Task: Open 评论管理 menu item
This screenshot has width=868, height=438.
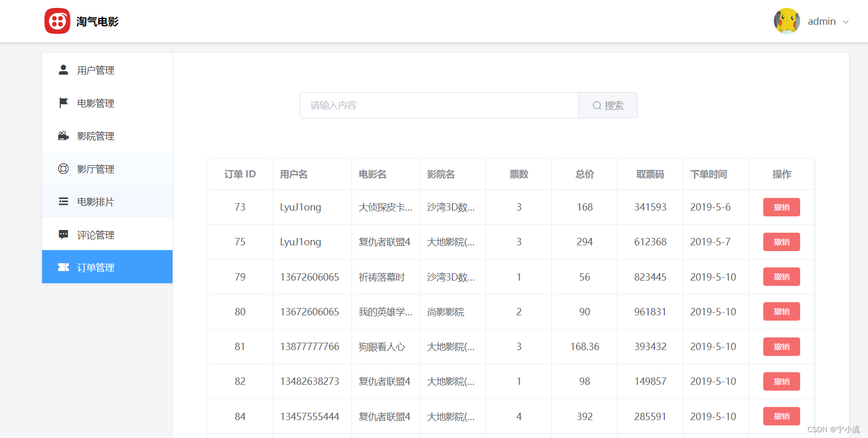Action: pos(107,234)
